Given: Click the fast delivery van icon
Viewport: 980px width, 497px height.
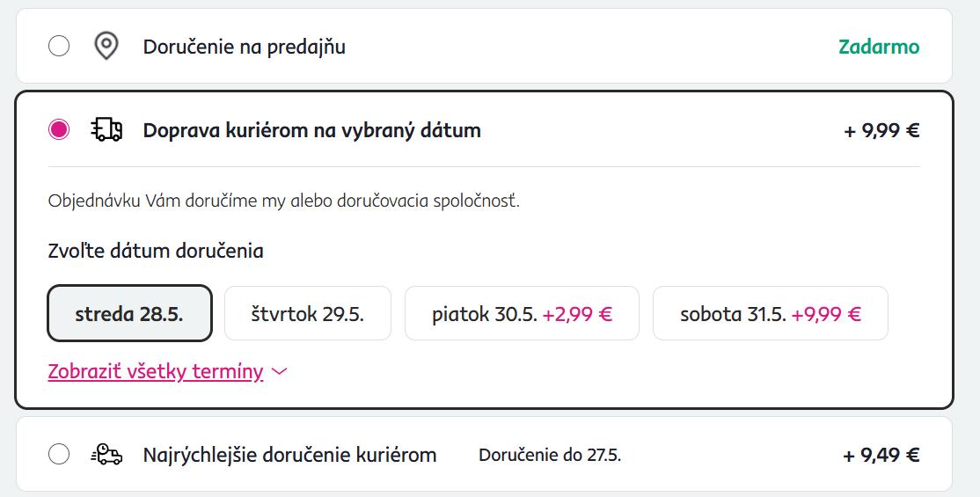Looking at the screenshot, I should [x=106, y=455].
